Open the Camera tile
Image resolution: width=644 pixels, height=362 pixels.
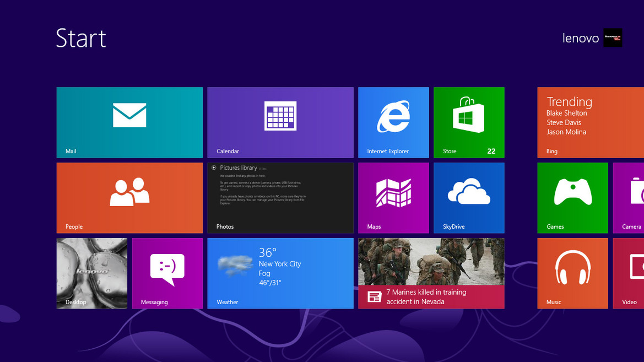click(629, 198)
